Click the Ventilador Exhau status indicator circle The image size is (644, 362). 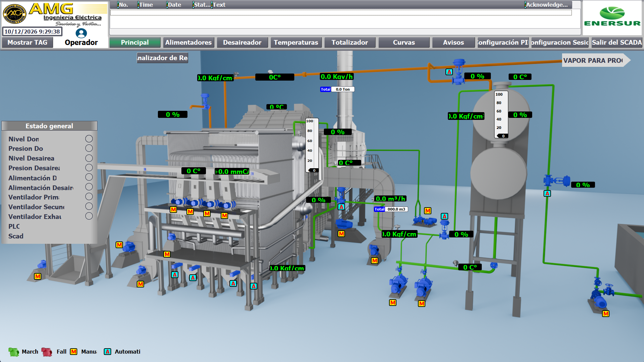pos(89,216)
